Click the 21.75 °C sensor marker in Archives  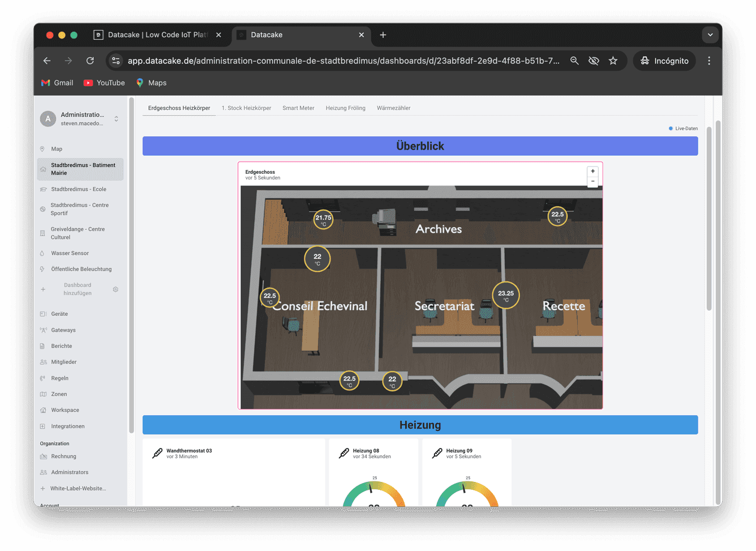[324, 219]
